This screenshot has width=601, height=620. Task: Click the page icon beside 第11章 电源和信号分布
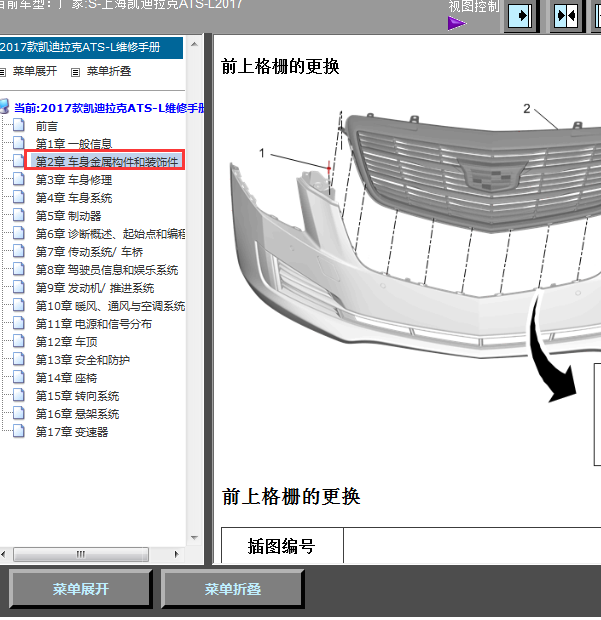19,323
